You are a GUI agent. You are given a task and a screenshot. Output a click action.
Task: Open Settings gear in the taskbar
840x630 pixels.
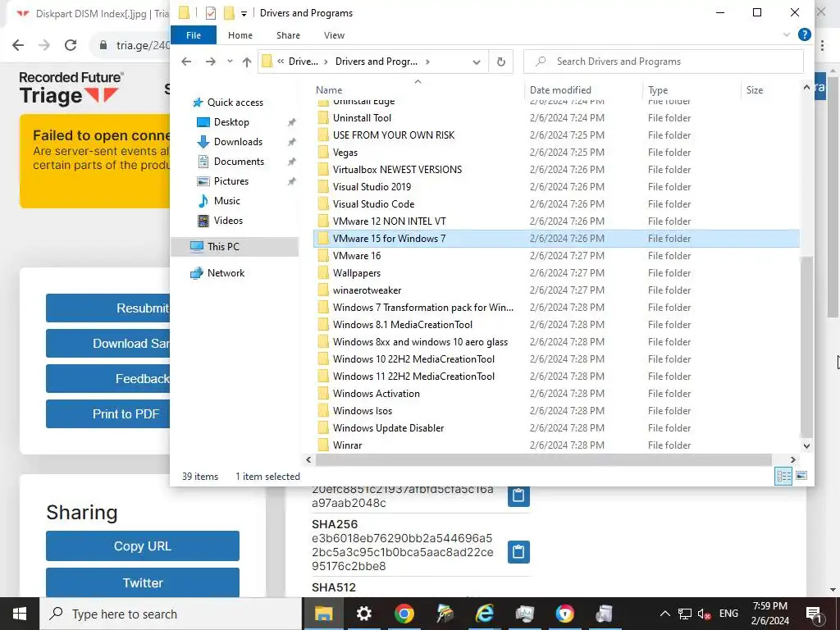pos(363,614)
